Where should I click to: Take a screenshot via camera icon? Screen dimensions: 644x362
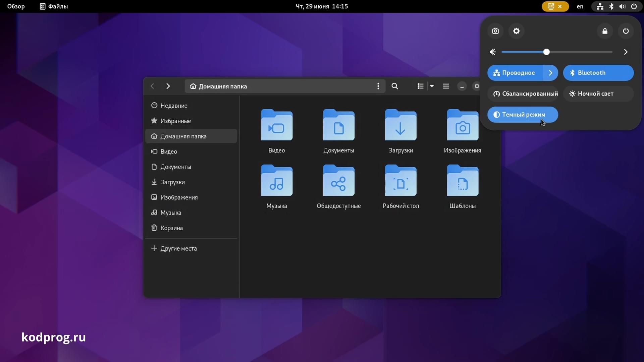[x=495, y=31]
